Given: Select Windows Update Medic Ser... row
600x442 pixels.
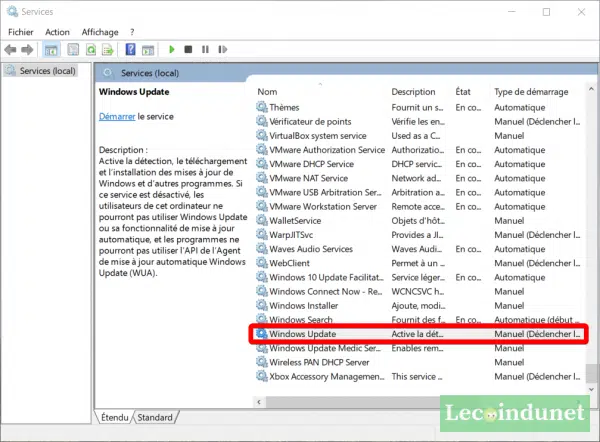Looking at the screenshot, I should (325, 348).
